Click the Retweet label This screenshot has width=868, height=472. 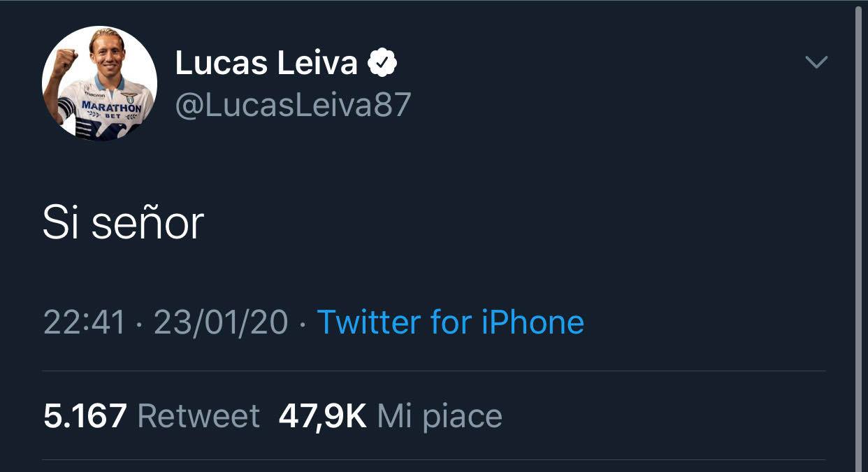pyautogui.click(x=198, y=416)
